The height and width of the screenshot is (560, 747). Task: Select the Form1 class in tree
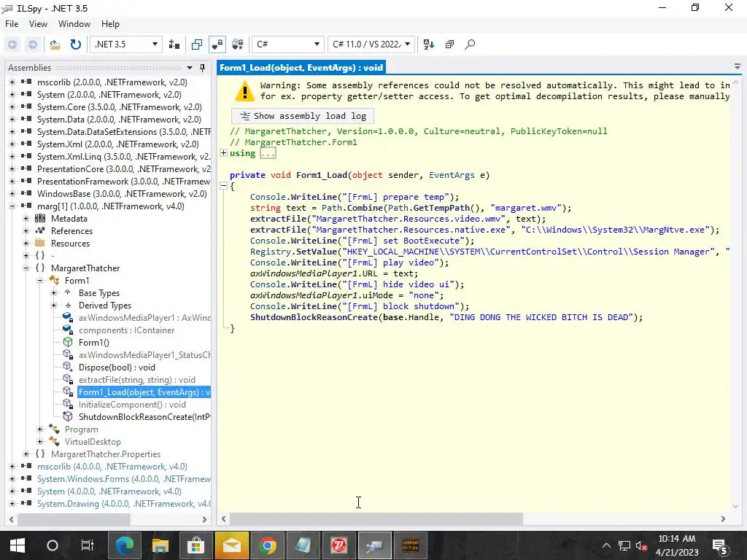[x=77, y=281]
